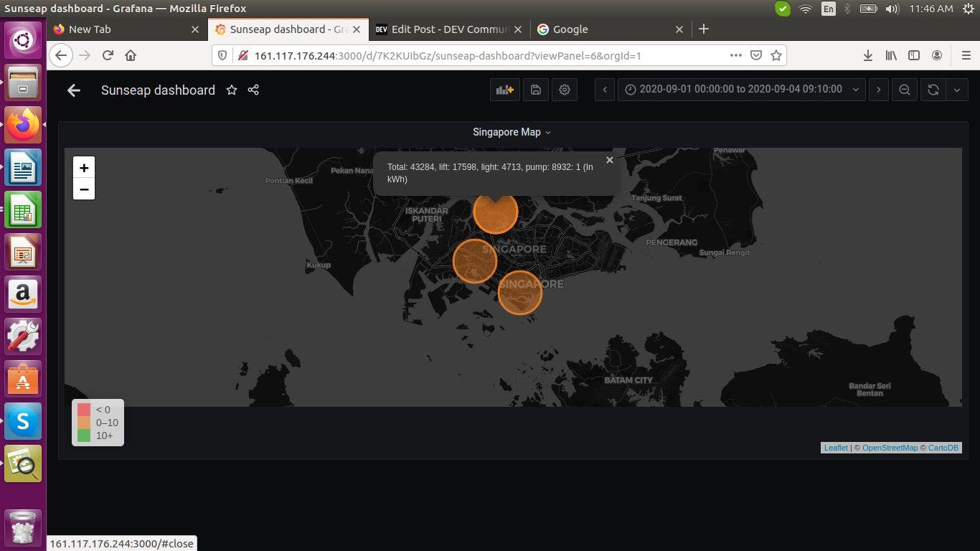Switch to the Edit Post DEV Community tab
The width and height of the screenshot is (980, 551).
click(x=448, y=29)
